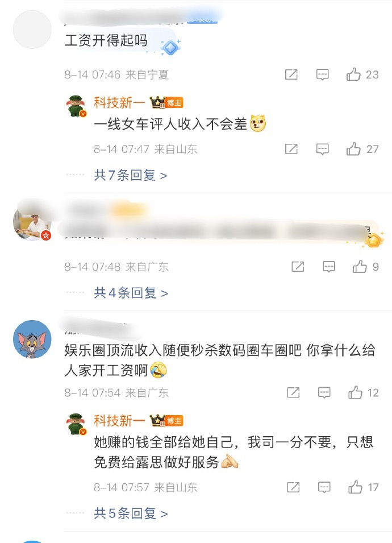Open reply box for the 07:47 comment
The image size is (392, 543).
[323, 149]
